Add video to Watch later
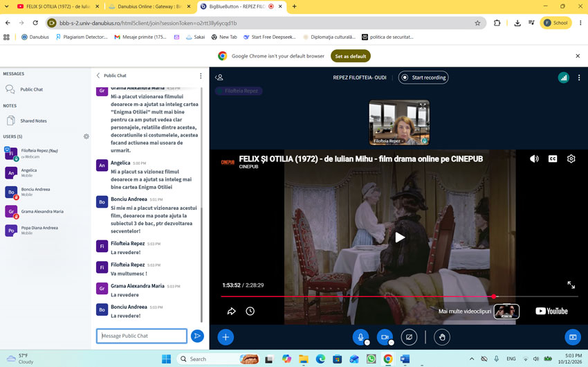The height and width of the screenshot is (367, 588). (250, 311)
